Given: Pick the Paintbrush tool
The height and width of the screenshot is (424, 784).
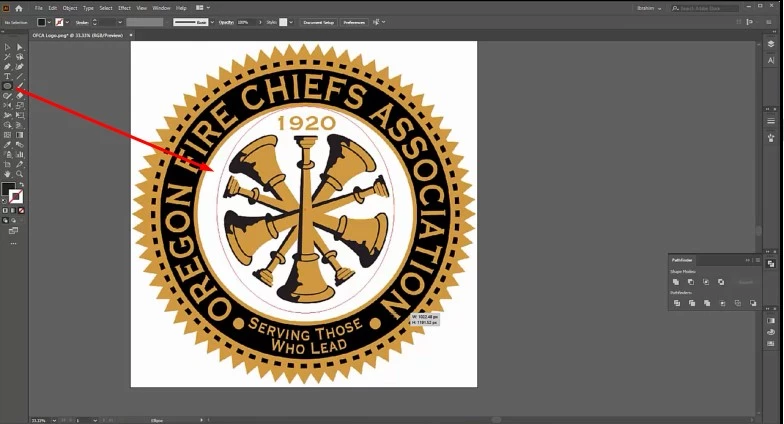Looking at the screenshot, I should [20, 86].
